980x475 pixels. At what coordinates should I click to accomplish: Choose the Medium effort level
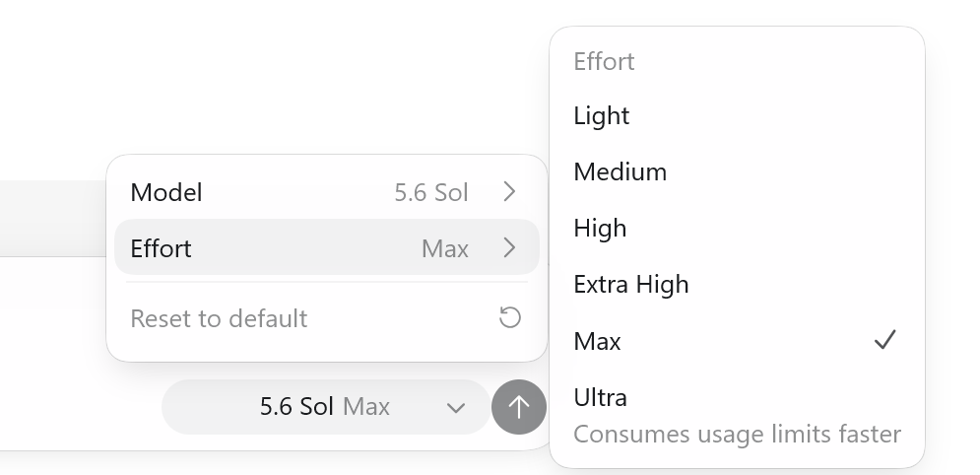pos(737,171)
